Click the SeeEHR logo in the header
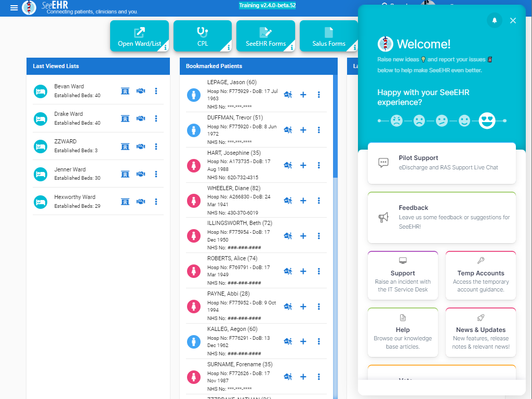The image size is (532, 399). (29, 7)
